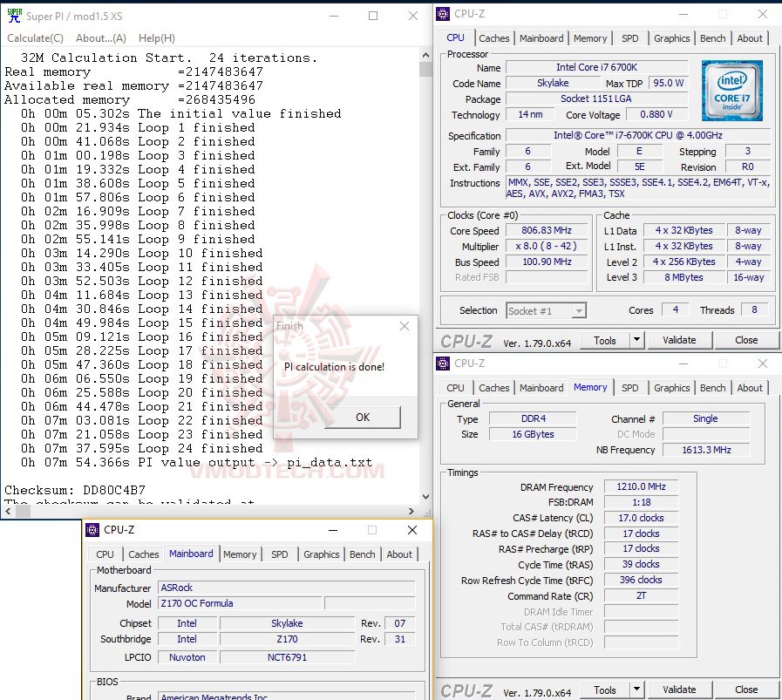Click CPU-Z icon in Mainboard window title
782x700 pixels.
(x=92, y=530)
